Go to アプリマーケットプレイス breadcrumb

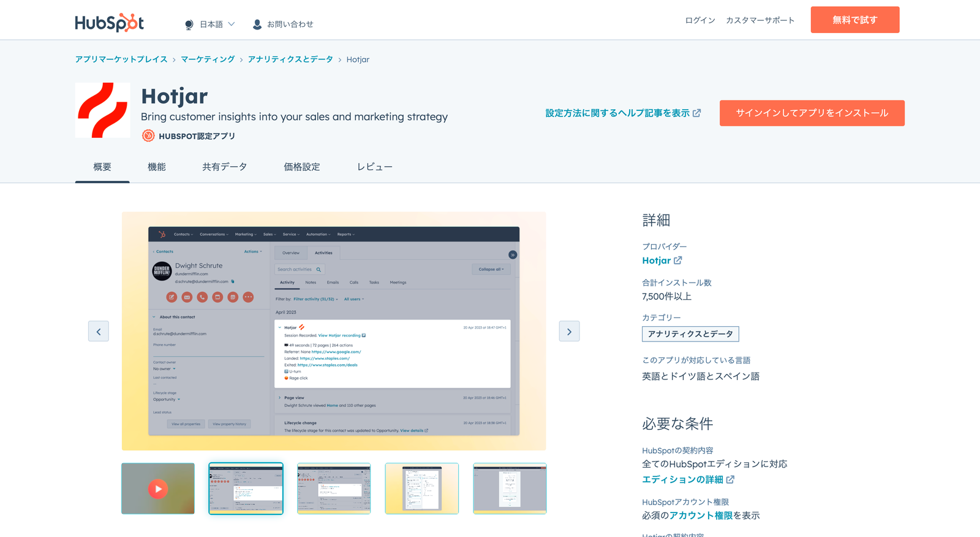point(121,59)
